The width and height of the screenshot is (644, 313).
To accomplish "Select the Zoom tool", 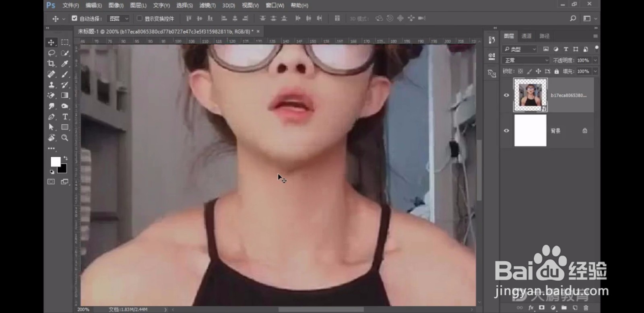I will [64, 138].
